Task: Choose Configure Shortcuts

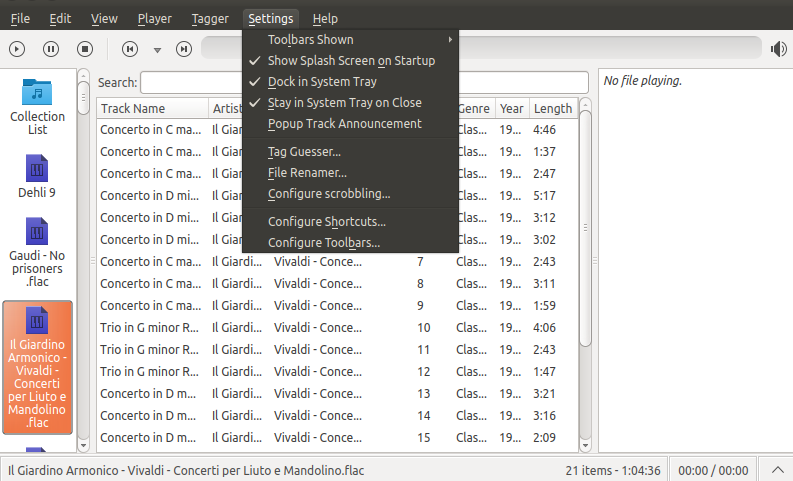Action: (x=350, y=222)
